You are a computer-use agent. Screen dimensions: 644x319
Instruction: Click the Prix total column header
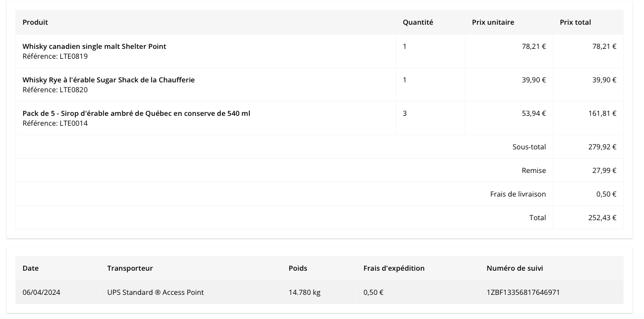pos(575,22)
